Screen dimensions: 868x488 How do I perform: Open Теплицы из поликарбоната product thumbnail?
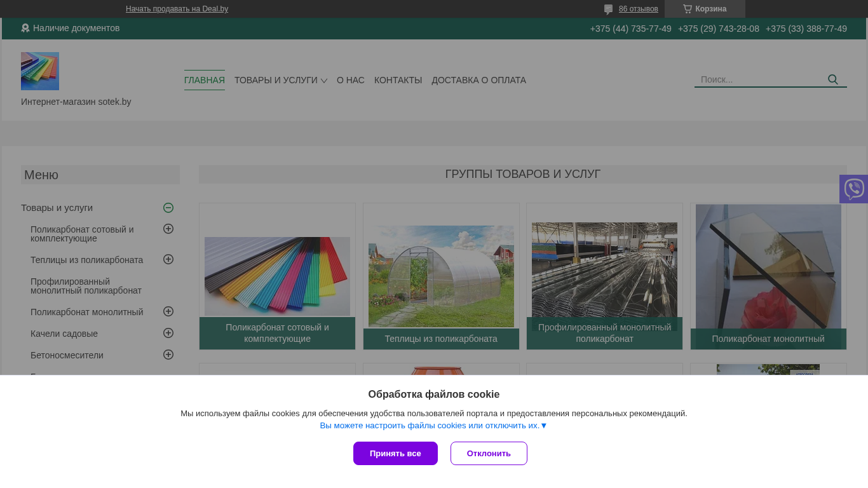coord(441,276)
